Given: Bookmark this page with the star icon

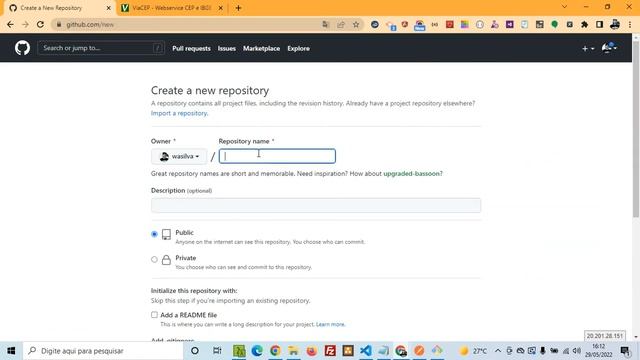Looking at the screenshot, I should click(356, 24).
